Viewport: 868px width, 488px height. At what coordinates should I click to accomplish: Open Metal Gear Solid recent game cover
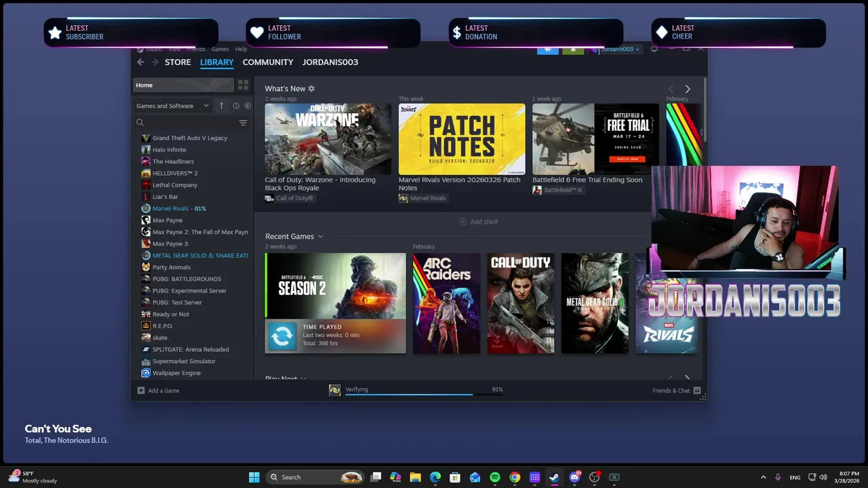(x=595, y=304)
